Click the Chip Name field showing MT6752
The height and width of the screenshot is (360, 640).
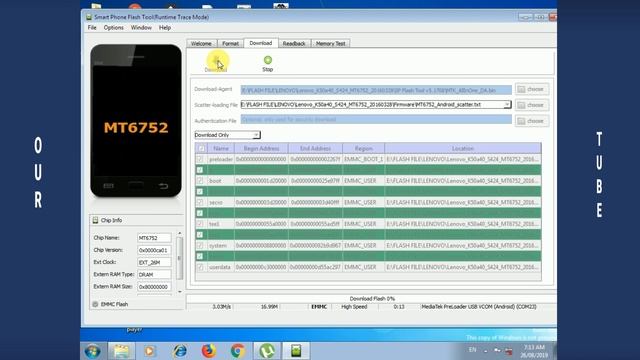[154, 238]
